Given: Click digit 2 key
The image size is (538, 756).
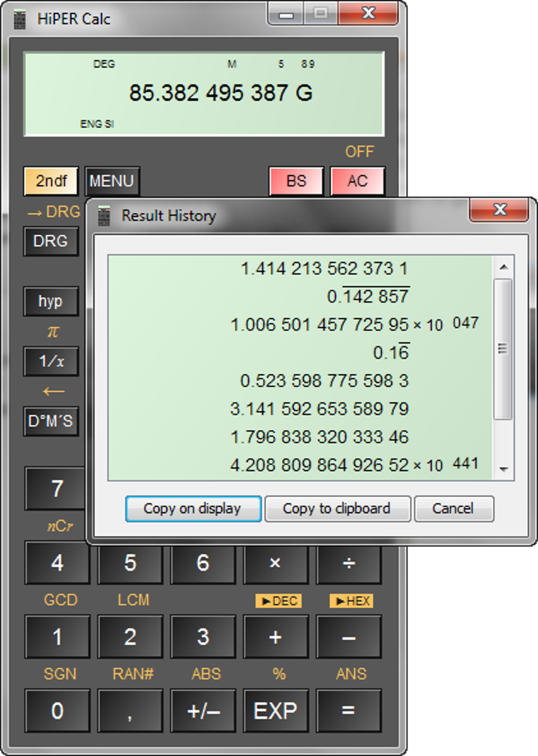Looking at the screenshot, I should click(130, 636).
